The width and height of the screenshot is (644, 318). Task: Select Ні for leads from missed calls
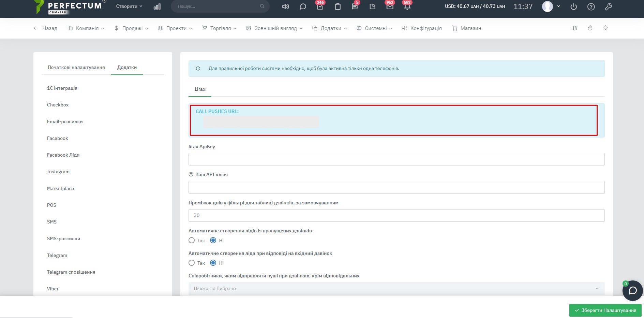(213, 241)
